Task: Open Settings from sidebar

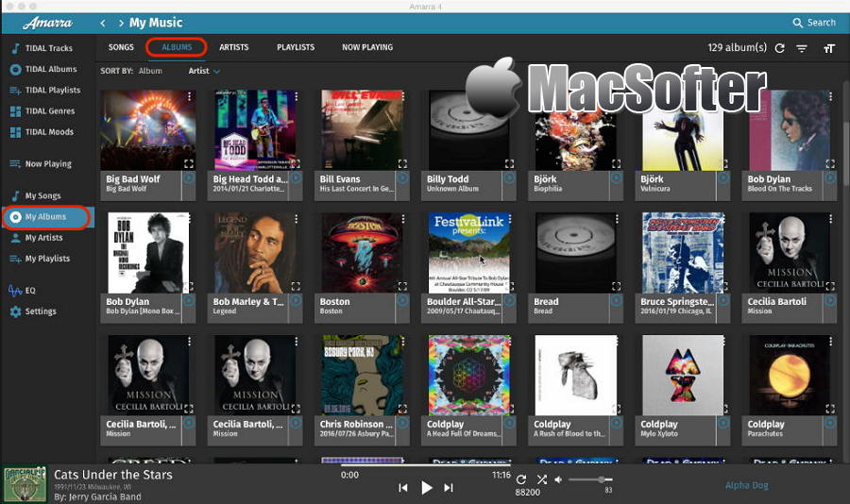Action: coord(33,311)
